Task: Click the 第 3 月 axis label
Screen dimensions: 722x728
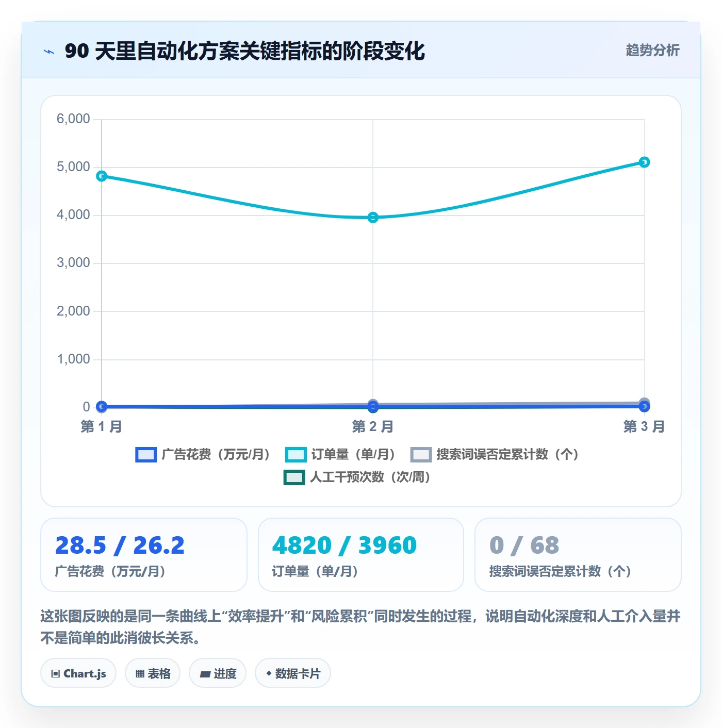Action: (x=644, y=426)
